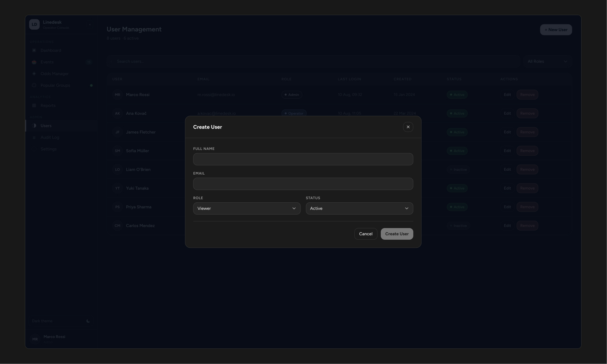
Task: Open Odds Manager in the sidebar
Action: coord(61,74)
